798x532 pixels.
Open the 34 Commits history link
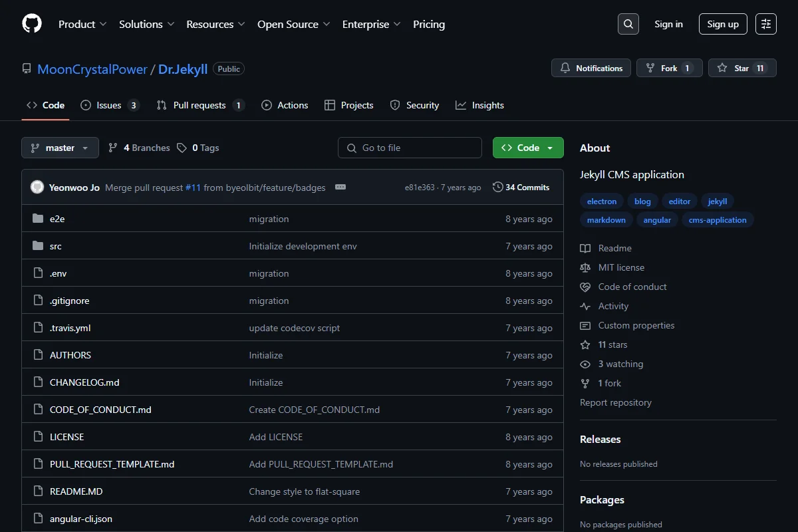point(521,188)
